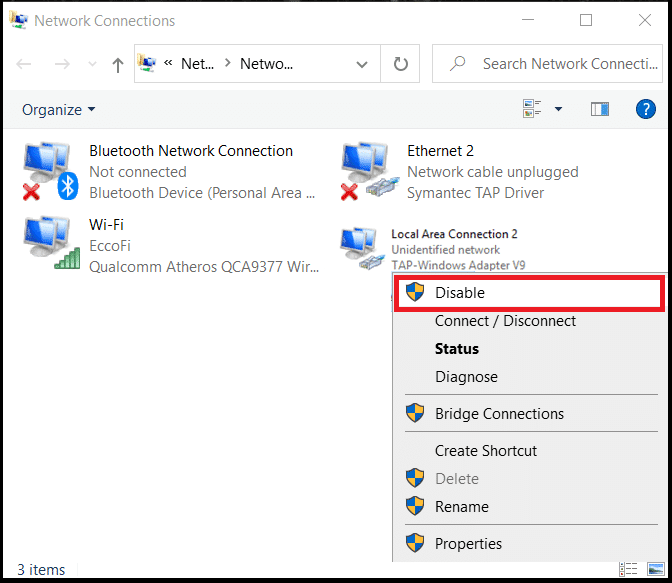Screen dimensions: 672x583
Task: Choose Connect / Disconnect in context menu
Action: coord(529,321)
